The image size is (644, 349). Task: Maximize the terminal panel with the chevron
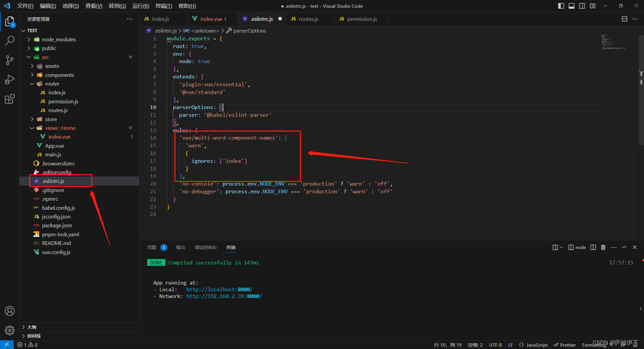pyautogui.click(x=624, y=247)
